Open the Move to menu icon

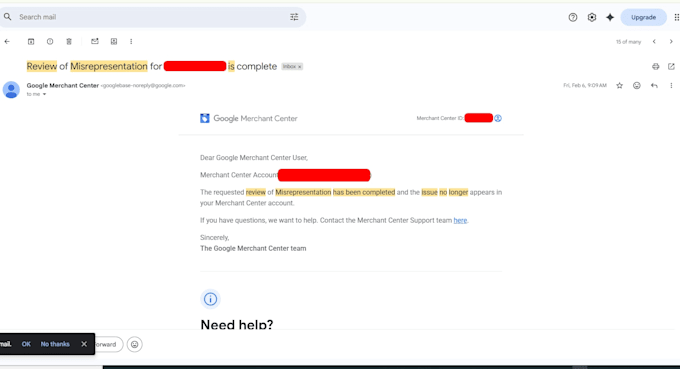(x=114, y=42)
